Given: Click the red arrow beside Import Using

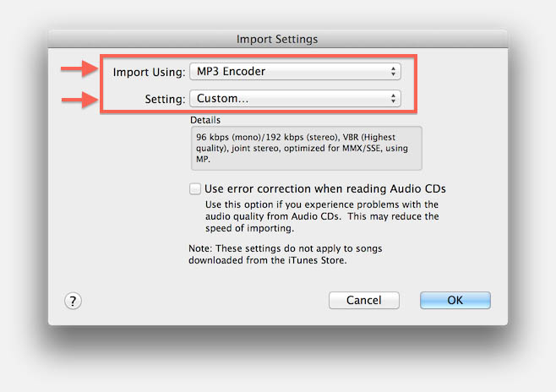Looking at the screenshot, I should click(x=79, y=68).
